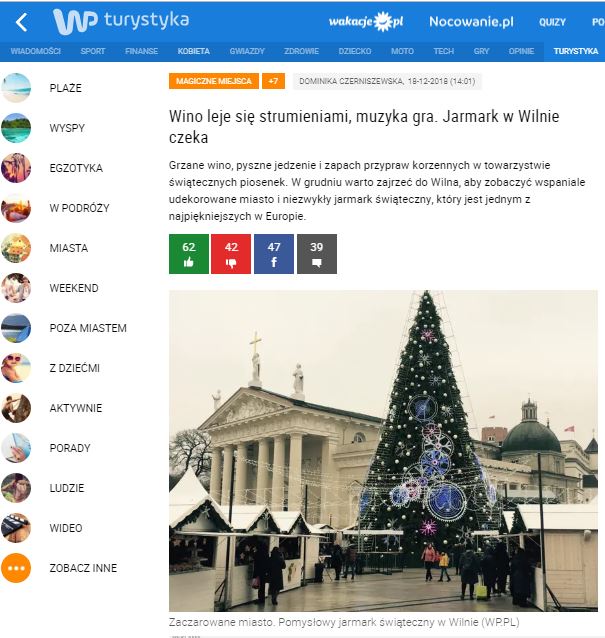Dislike the article with the thumbs-down button
Screen dimensions: 605x638
pos(231,254)
